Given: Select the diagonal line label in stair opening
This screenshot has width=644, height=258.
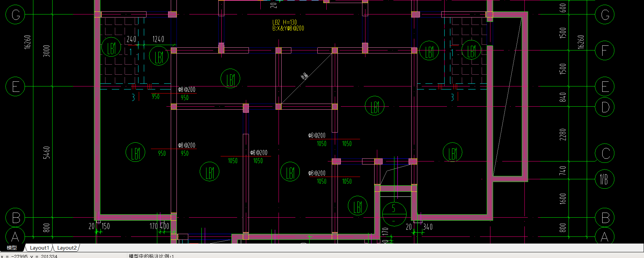Looking at the screenshot, I should pyautogui.click(x=304, y=76).
